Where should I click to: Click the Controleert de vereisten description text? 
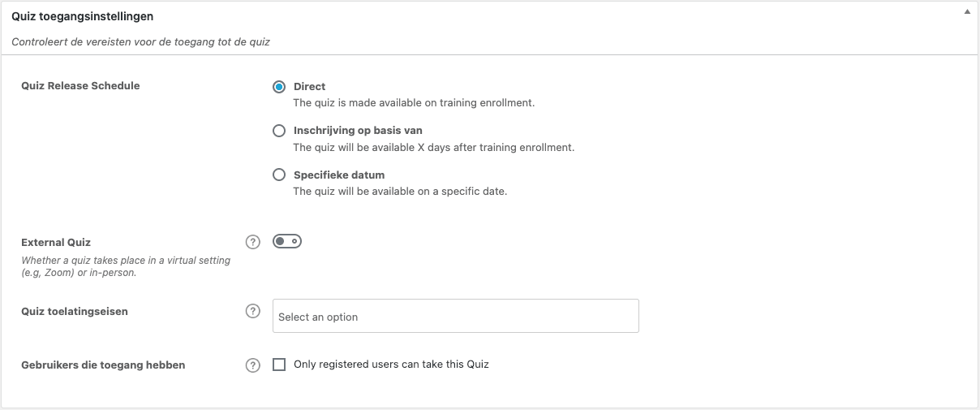click(x=140, y=42)
